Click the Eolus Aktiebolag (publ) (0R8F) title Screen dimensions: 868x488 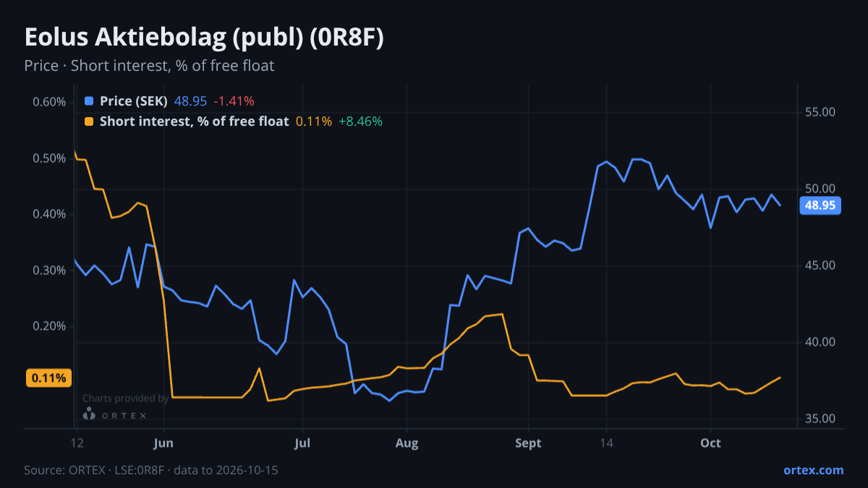click(203, 38)
